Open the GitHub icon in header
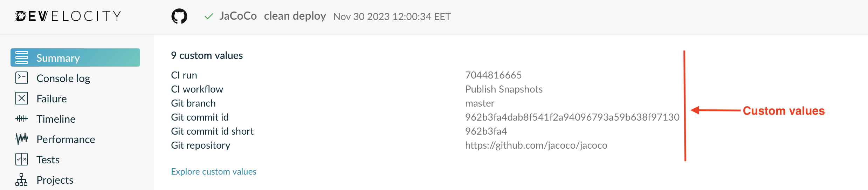Image resolution: width=868 pixels, height=190 pixels. 179,16
